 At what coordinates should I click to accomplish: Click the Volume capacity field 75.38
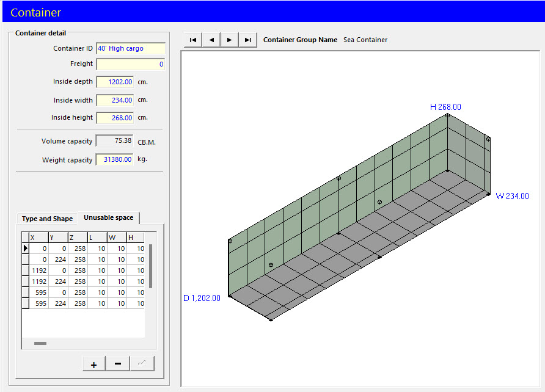115,140
